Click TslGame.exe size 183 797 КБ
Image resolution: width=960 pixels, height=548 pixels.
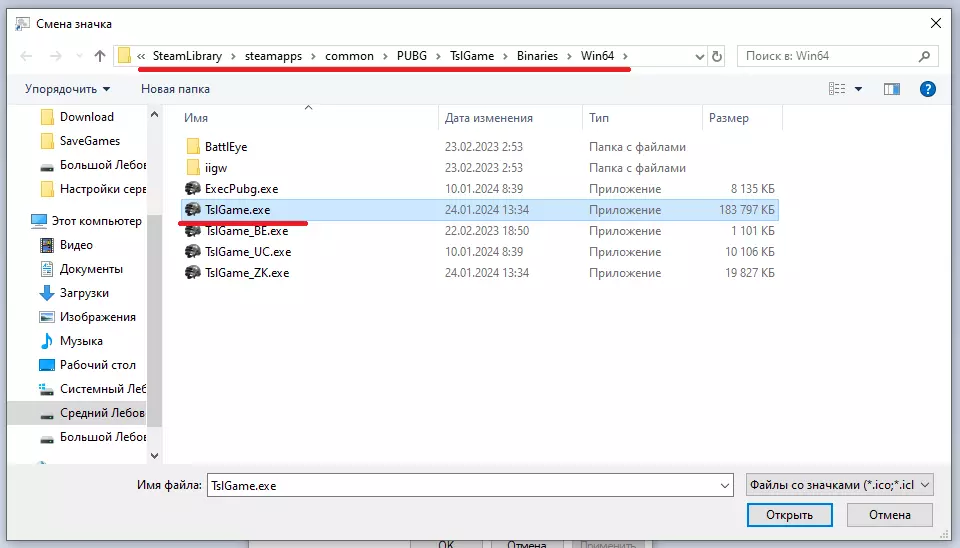746,210
